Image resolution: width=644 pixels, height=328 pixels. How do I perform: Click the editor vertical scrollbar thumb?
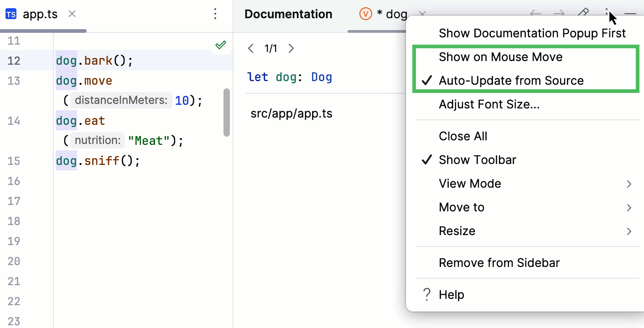(227, 113)
